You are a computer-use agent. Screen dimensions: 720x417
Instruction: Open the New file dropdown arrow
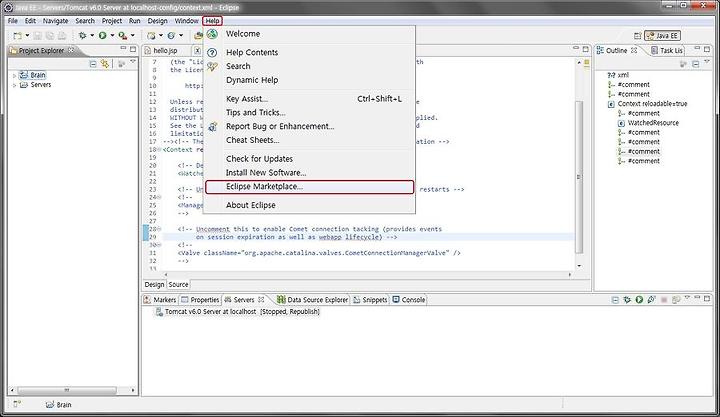[x=27, y=35]
